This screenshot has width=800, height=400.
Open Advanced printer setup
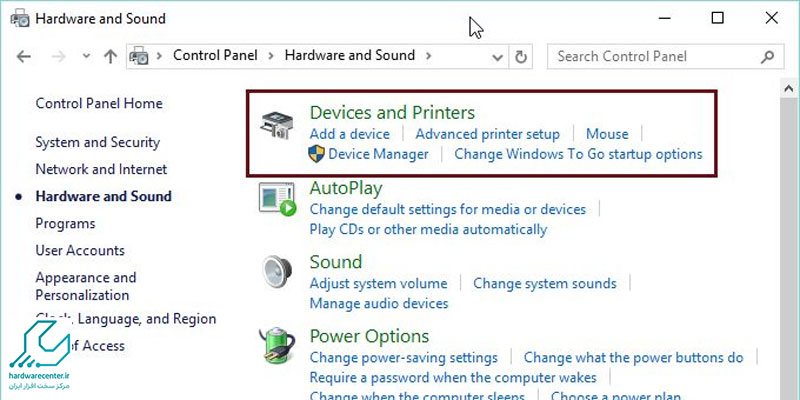(487, 134)
